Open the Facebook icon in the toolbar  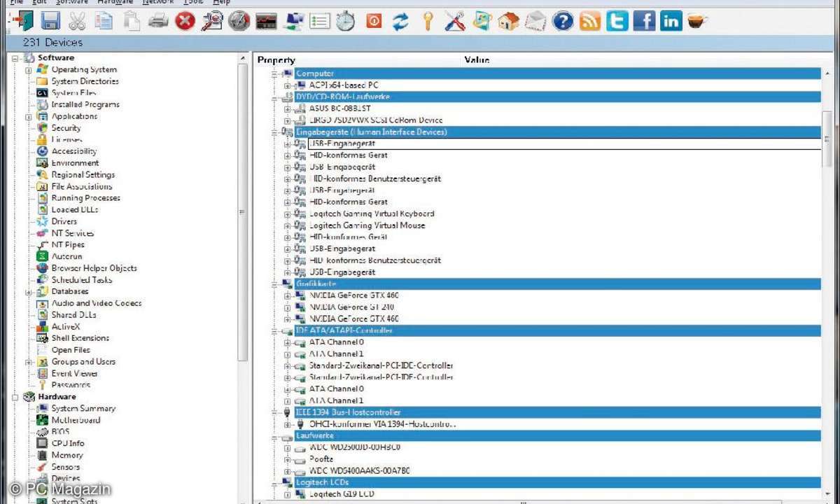tap(644, 21)
